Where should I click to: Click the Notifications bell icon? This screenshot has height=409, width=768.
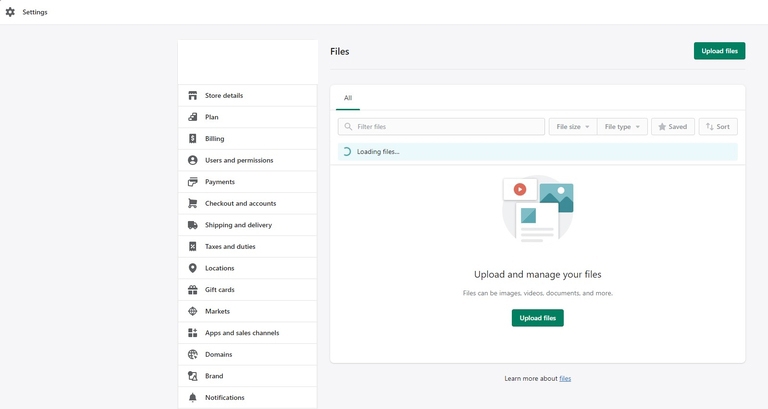point(193,397)
